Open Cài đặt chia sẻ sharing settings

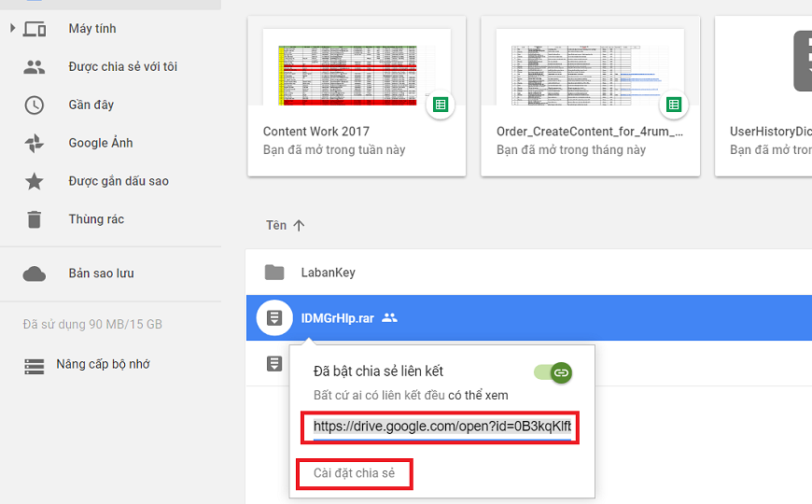[x=355, y=473]
